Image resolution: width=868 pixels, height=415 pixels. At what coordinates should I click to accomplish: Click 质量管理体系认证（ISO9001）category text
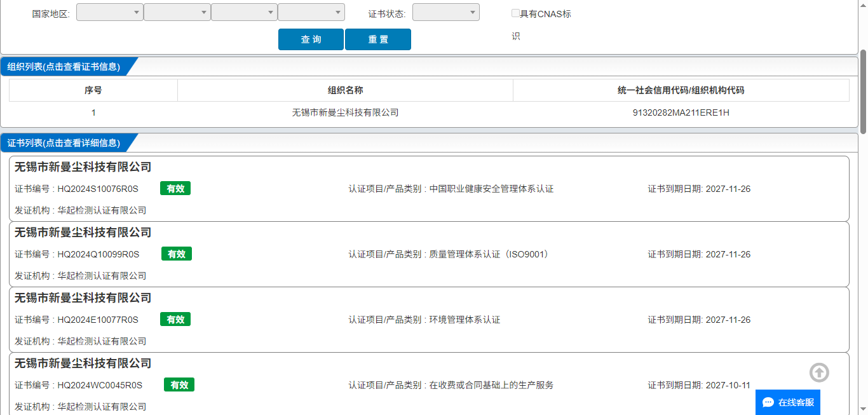[489, 254]
